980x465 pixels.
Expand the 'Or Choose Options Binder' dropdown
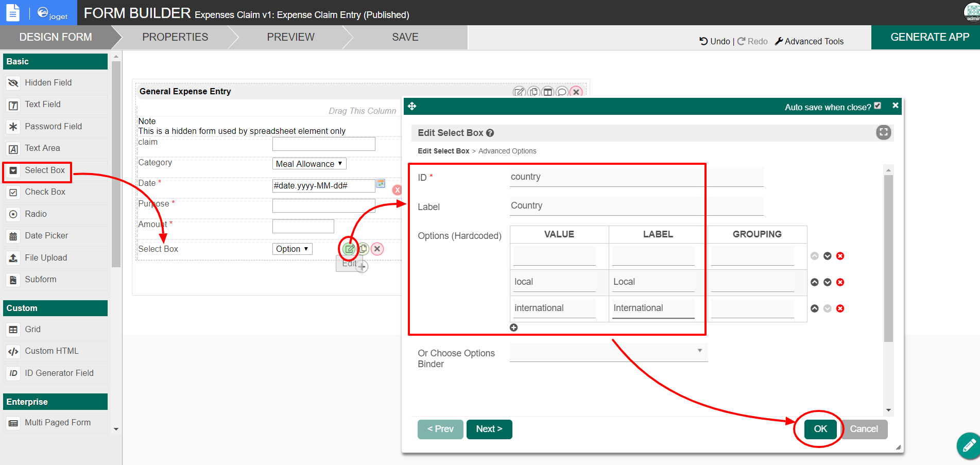point(608,351)
